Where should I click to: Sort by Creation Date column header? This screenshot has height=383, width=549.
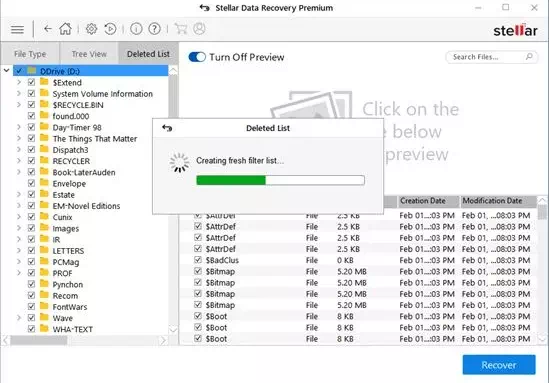pos(428,201)
